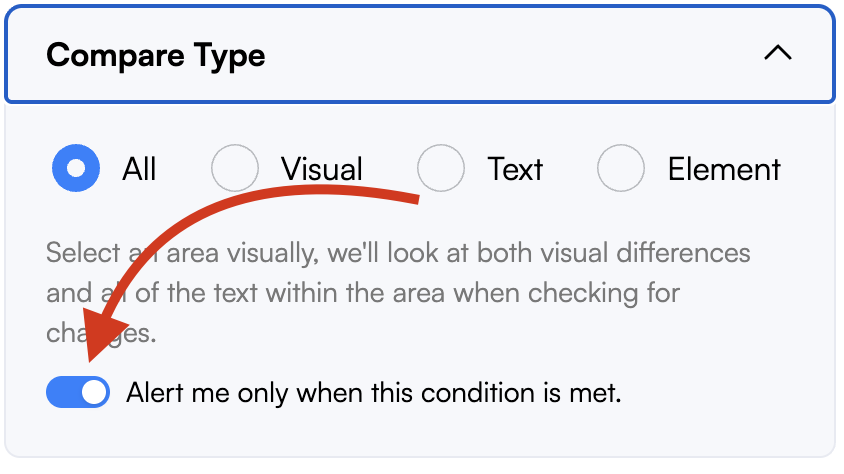Click the "Visual" option label
This screenshot has height=474, width=844.
click(321, 169)
